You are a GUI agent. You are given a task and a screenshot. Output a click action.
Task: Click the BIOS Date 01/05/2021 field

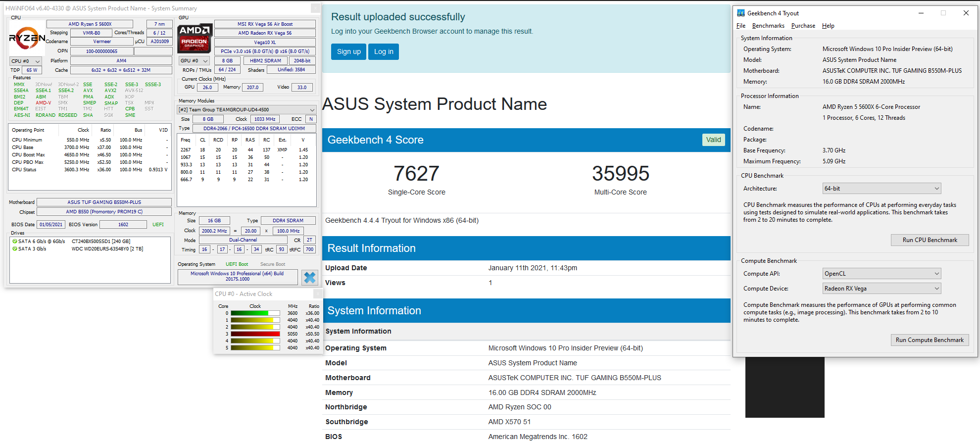pyautogui.click(x=51, y=225)
